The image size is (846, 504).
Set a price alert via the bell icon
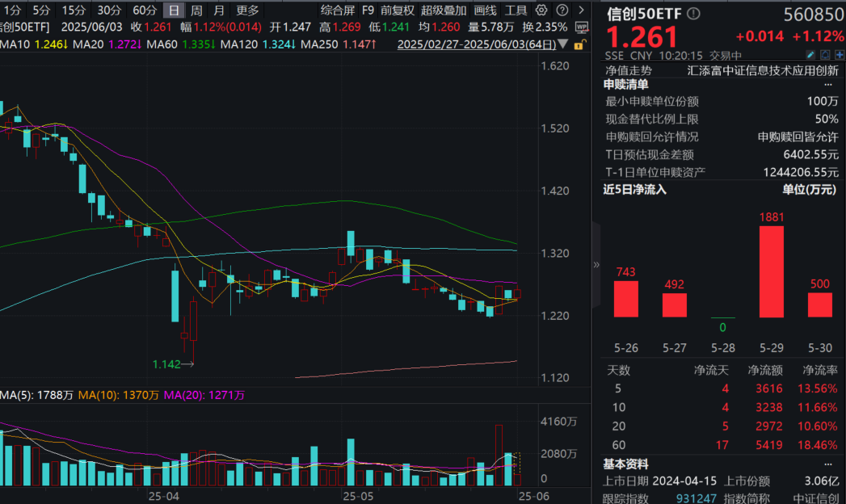(826, 54)
